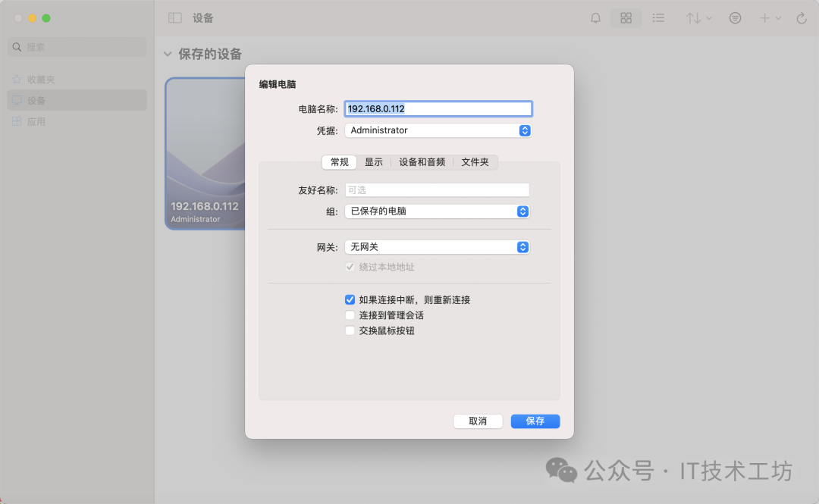819x504 pixels.
Task: Switch to the 显示 tab
Action: click(374, 161)
